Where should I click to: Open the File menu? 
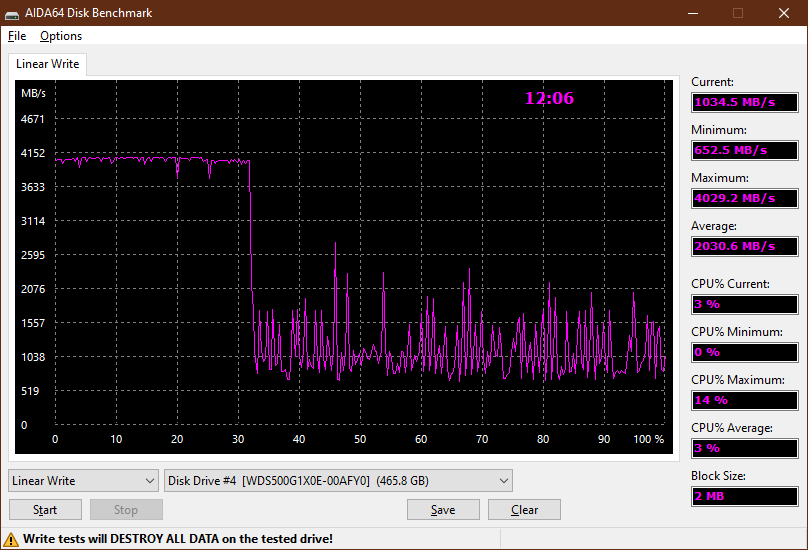click(x=17, y=36)
